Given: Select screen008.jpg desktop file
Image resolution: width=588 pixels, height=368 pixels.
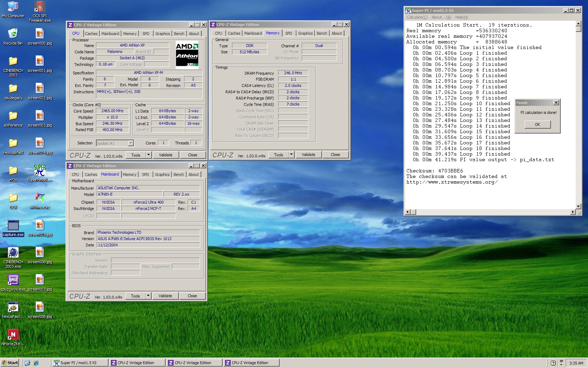Looking at the screenshot, I should (x=40, y=310).
